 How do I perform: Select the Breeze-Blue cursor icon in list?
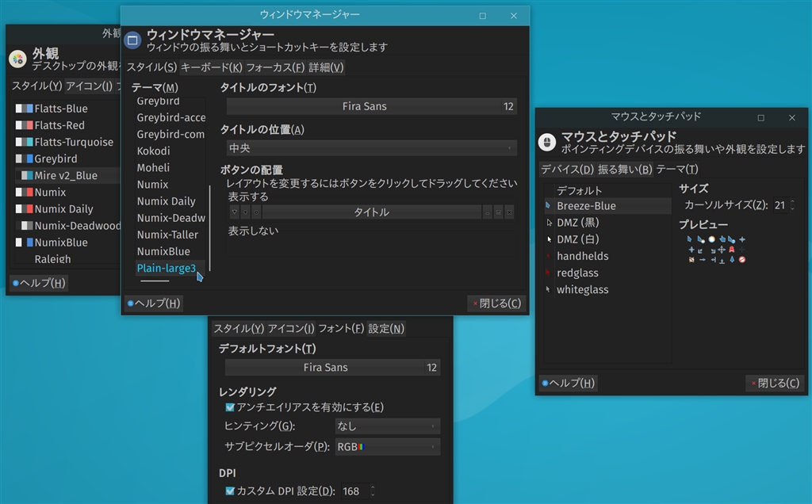(549, 205)
